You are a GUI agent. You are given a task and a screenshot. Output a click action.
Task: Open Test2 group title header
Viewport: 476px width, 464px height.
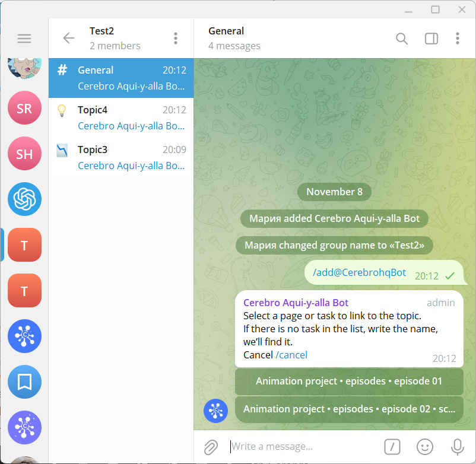point(101,31)
